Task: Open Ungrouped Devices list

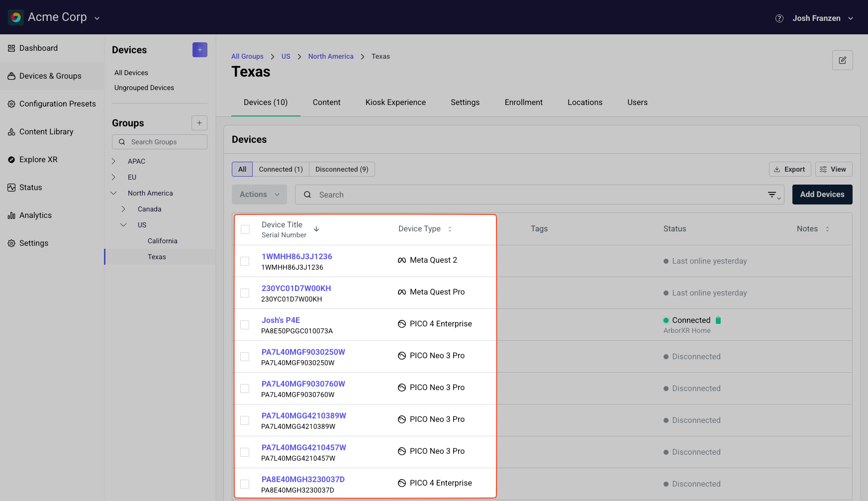Action: [144, 88]
